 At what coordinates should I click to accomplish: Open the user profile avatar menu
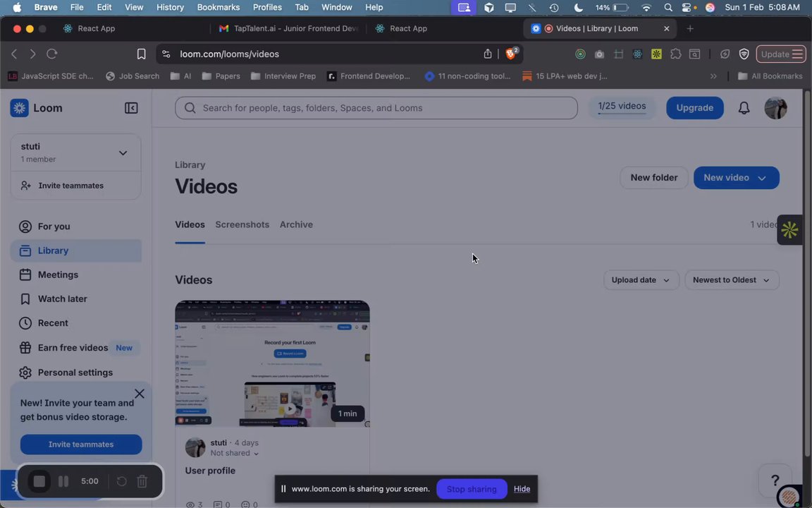click(x=775, y=108)
